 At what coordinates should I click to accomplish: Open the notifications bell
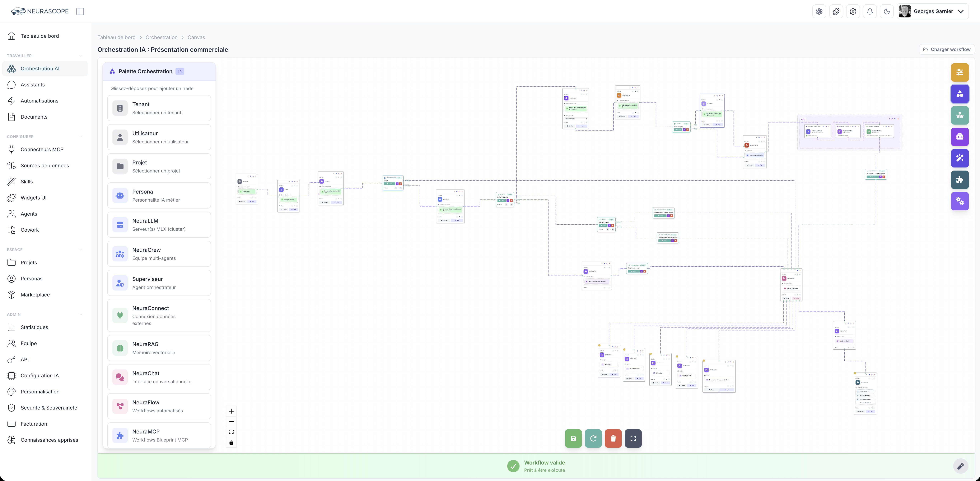click(x=870, y=11)
